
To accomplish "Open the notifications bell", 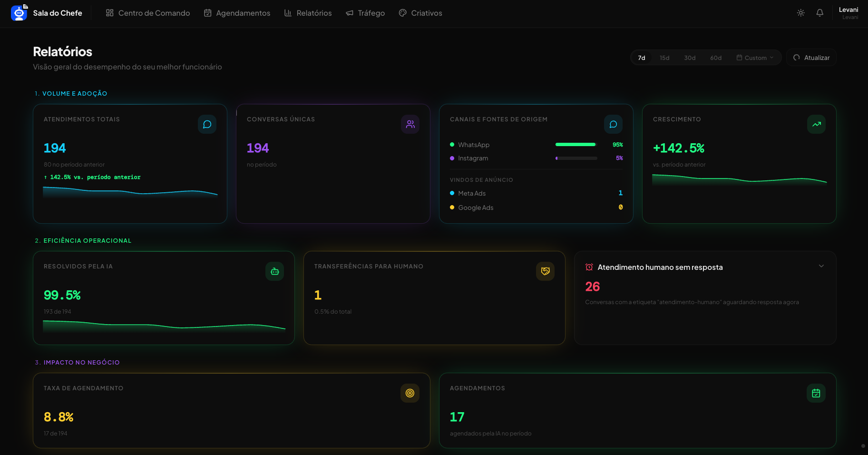I will tap(820, 13).
